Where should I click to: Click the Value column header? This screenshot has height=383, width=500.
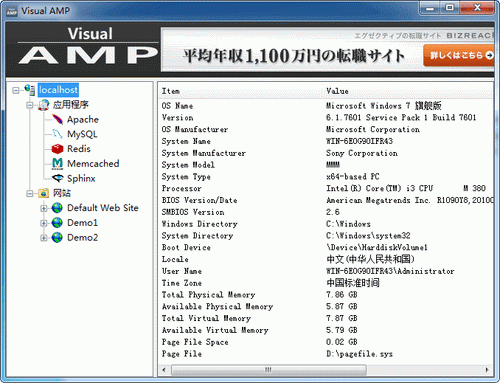pyautogui.click(x=408, y=91)
